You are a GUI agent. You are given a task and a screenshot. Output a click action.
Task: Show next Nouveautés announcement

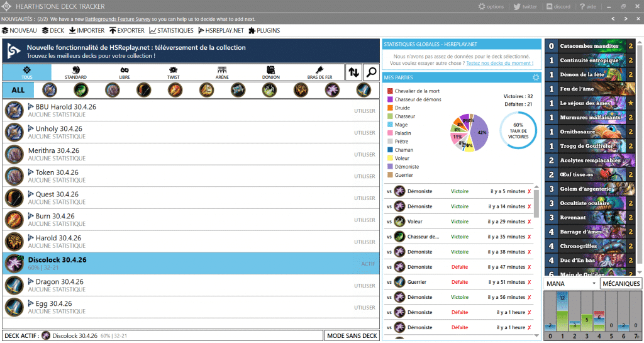pyautogui.click(x=626, y=19)
